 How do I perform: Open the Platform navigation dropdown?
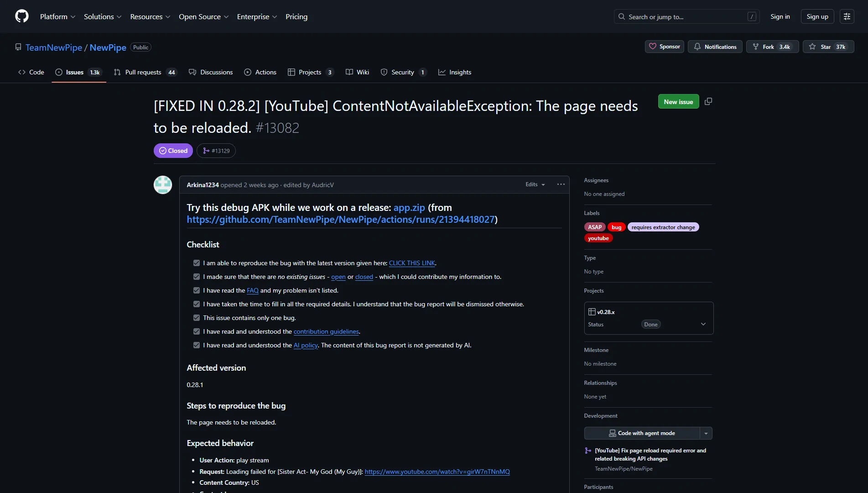point(57,16)
